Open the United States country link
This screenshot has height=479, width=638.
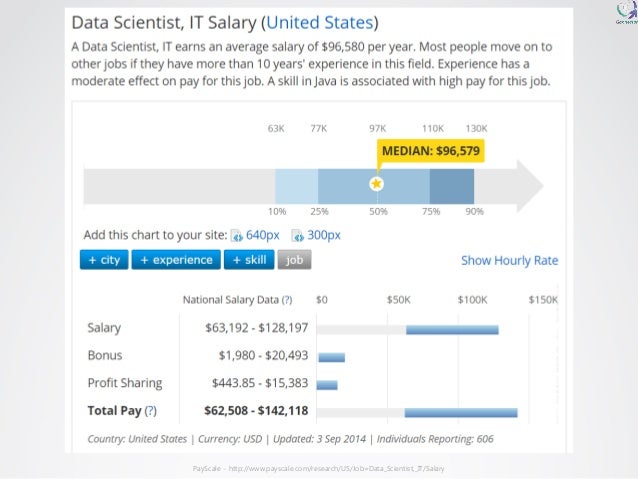(x=319, y=23)
